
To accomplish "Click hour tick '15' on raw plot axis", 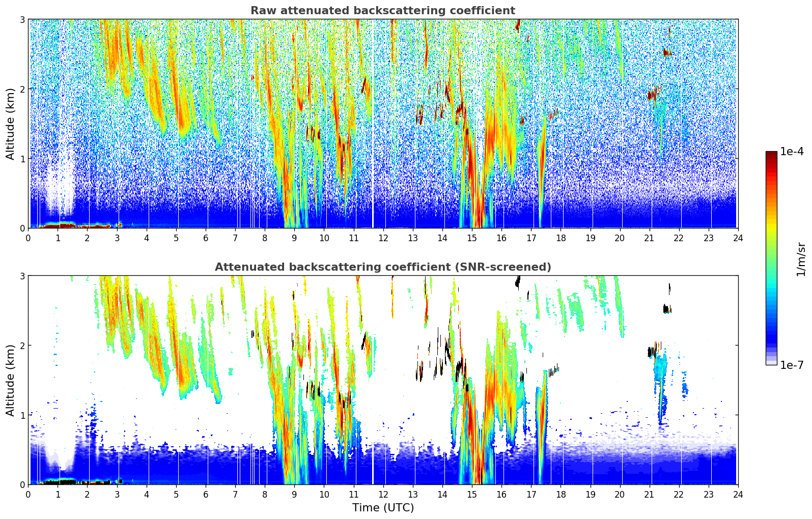I will coord(472,238).
